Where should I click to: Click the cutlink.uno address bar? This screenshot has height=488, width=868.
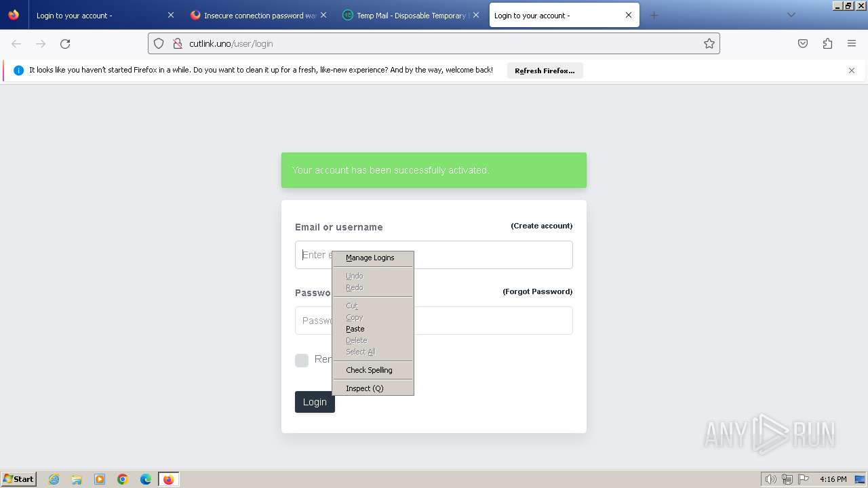(434, 43)
